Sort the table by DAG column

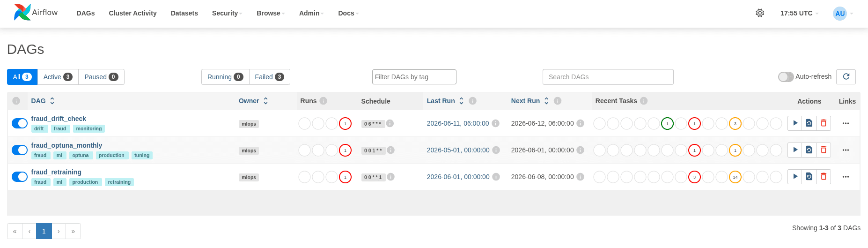(43, 101)
